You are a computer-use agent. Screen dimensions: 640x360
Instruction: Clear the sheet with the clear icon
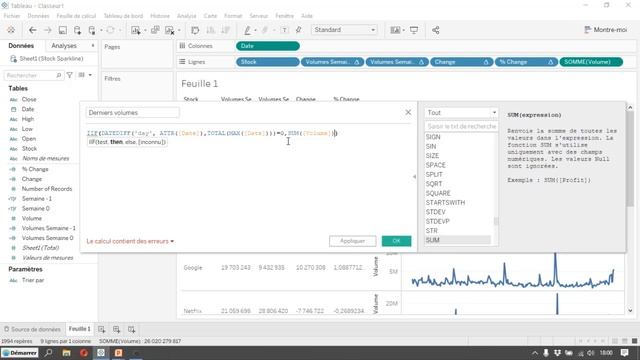coord(170,30)
